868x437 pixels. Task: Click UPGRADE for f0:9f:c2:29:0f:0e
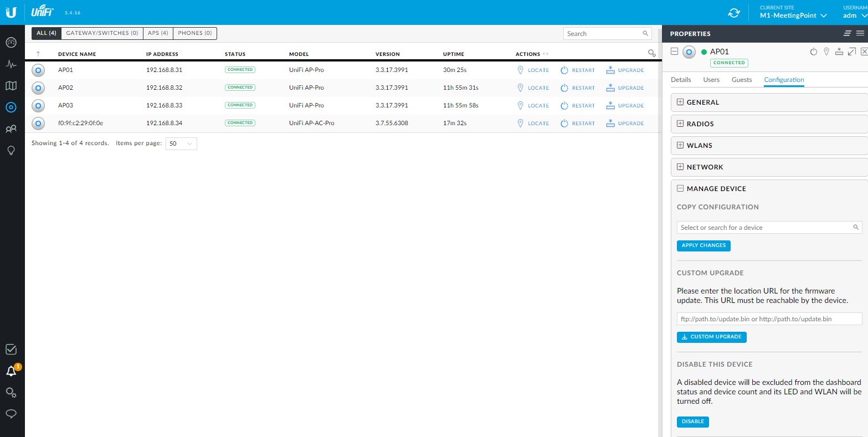coord(625,124)
